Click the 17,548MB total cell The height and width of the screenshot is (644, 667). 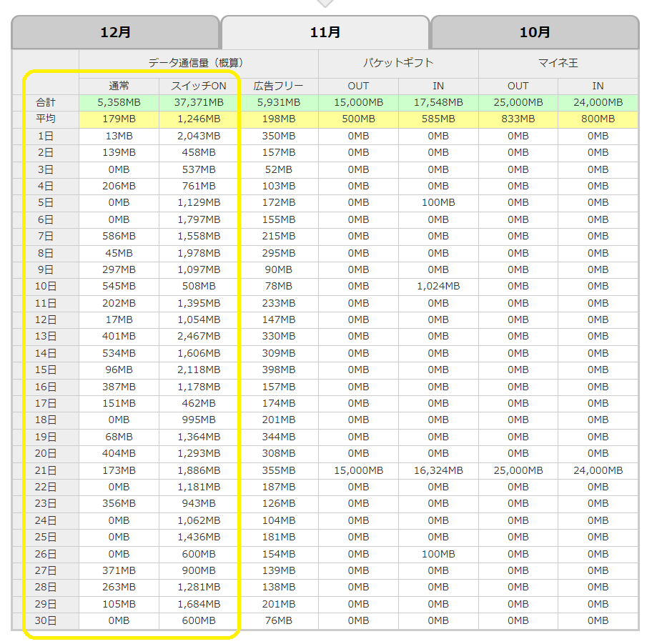point(438,102)
